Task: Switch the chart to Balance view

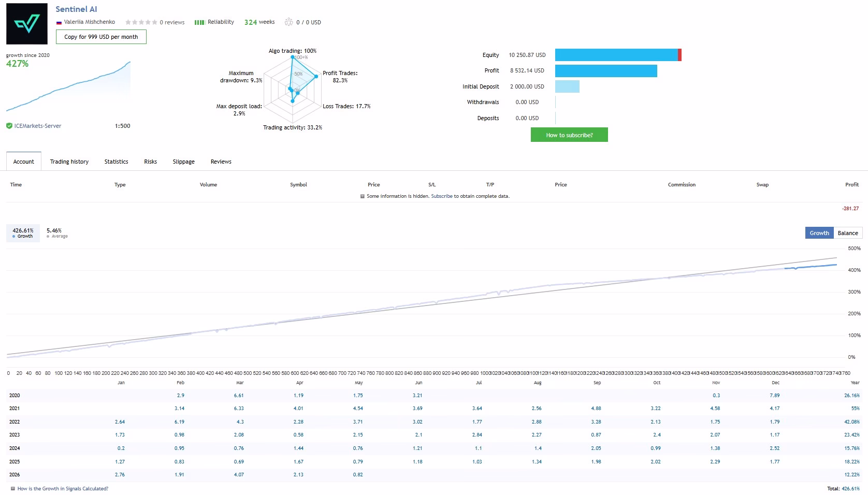Action: pos(848,233)
